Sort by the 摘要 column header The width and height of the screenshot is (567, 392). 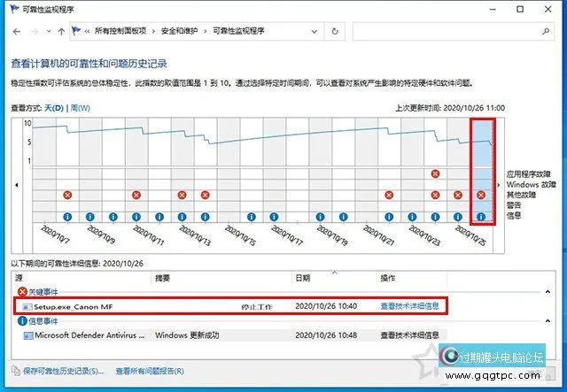(162, 278)
